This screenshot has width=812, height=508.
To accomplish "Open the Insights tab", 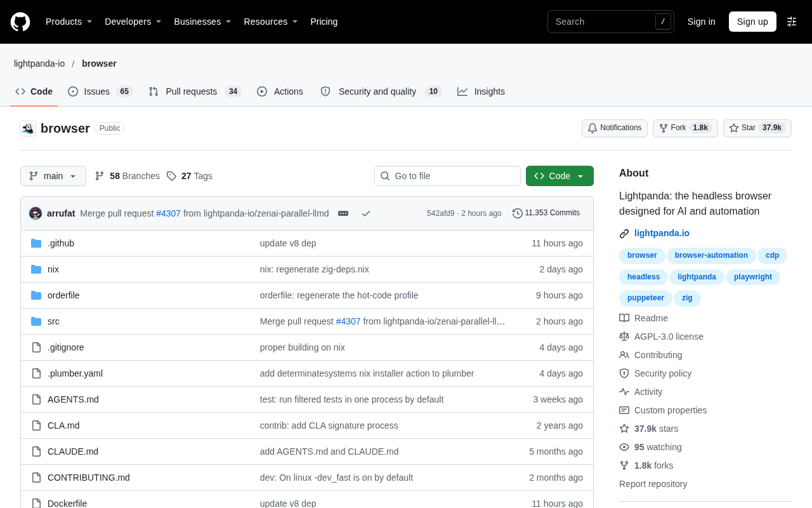I will [x=481, y=91].
